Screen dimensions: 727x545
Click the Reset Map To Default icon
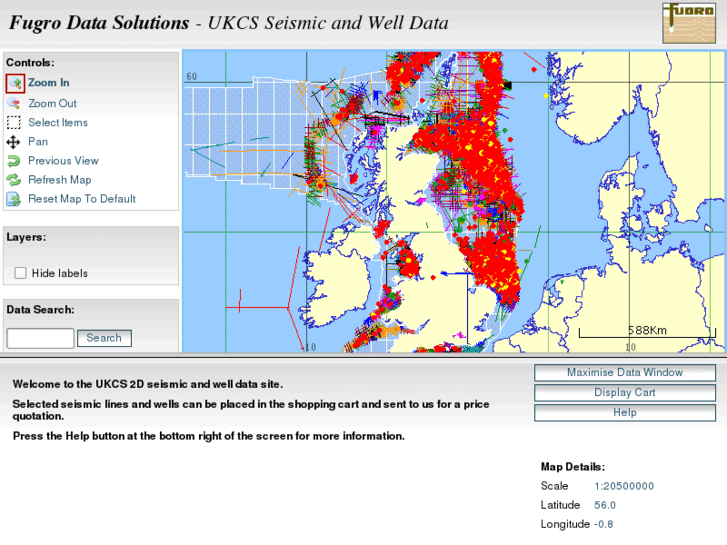pyautogui.click(x=13, y=199)
